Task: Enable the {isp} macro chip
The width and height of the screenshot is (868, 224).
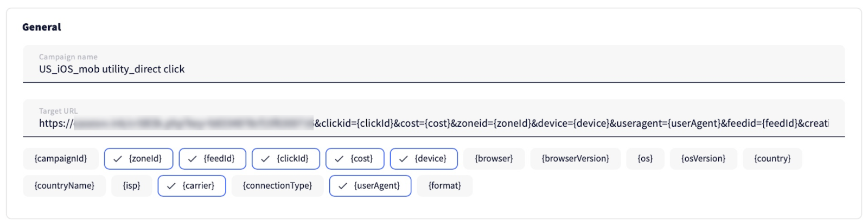Action: (x=131, y=186)
